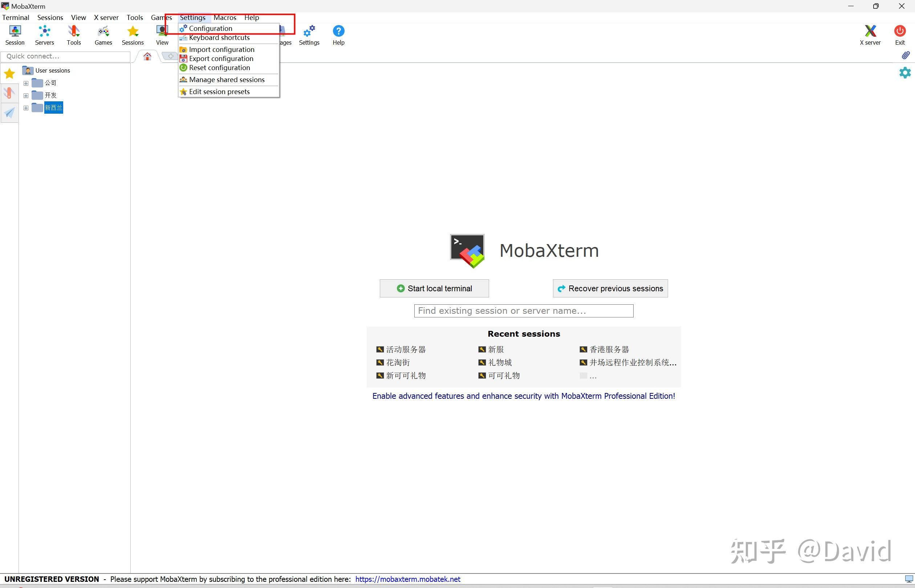Open the Macros paper plane sidebar icon
The width and height of the screenshot is (915, 588).
[x=9, y=113]
